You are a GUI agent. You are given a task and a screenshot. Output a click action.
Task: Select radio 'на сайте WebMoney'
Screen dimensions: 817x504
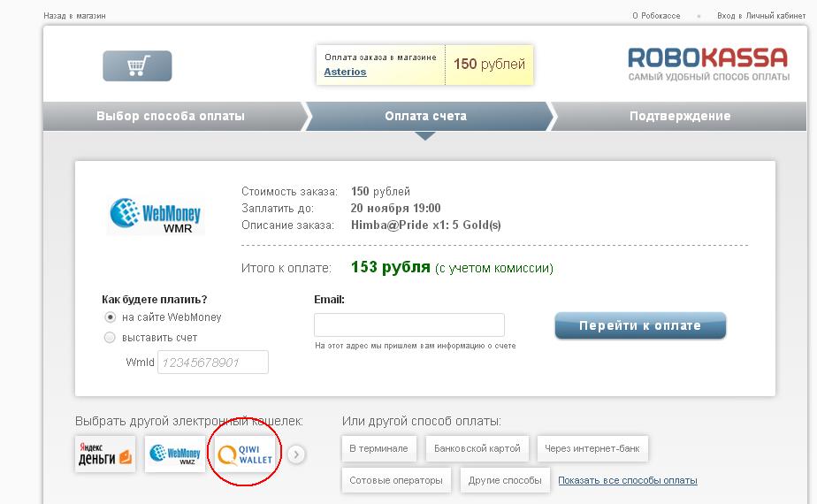(x=110, y=317)
